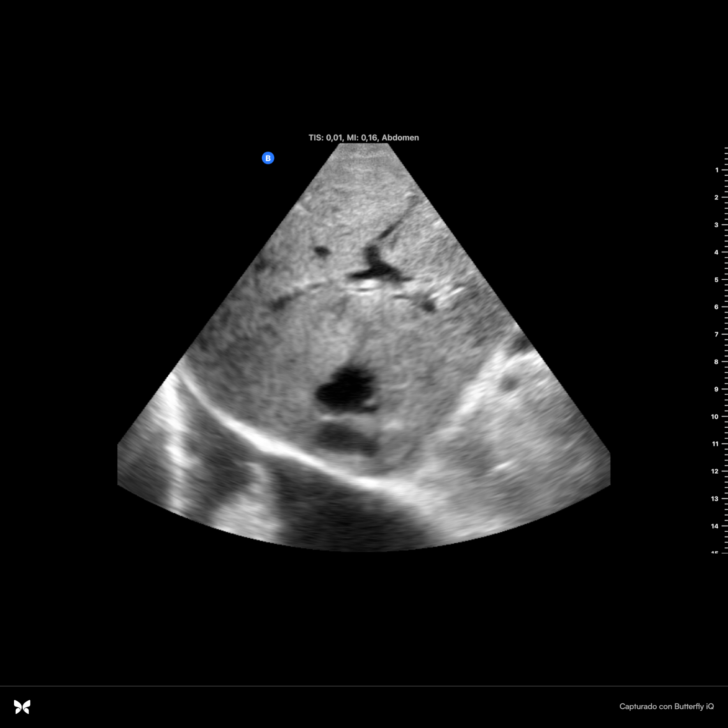The image size is (728, 728).
Task: Pick the 7 cm depth marker
Action: pyautogui.click(x=717, y=334)
